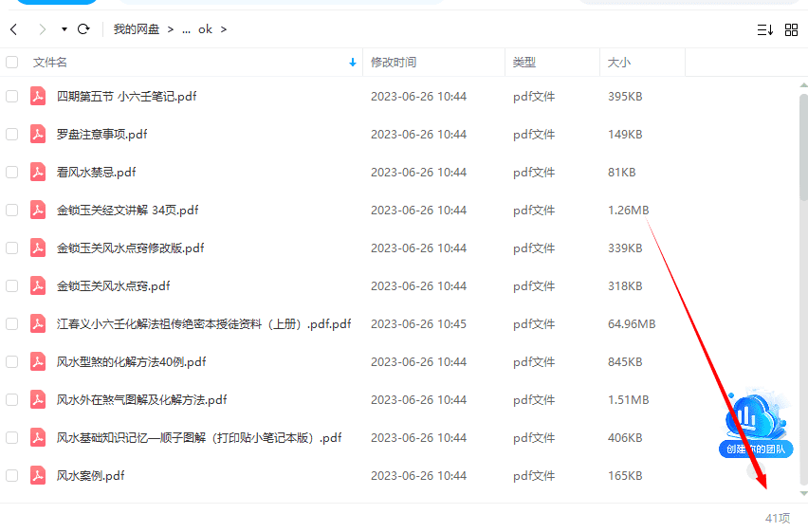The height and width of the screenshot is (532, 808).
Task: Click the forward navigation arrow
Action: tap(42, 29)
